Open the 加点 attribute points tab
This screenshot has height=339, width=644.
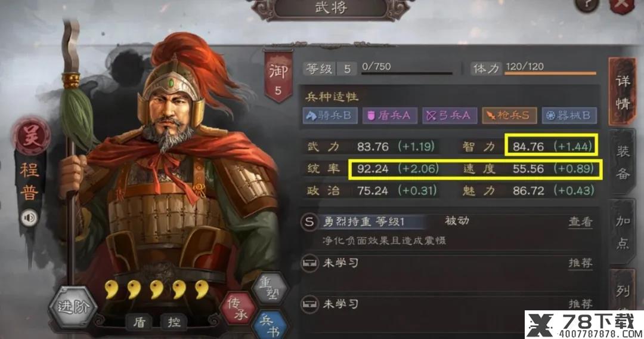pyautogui.click(x=623, y=232)
